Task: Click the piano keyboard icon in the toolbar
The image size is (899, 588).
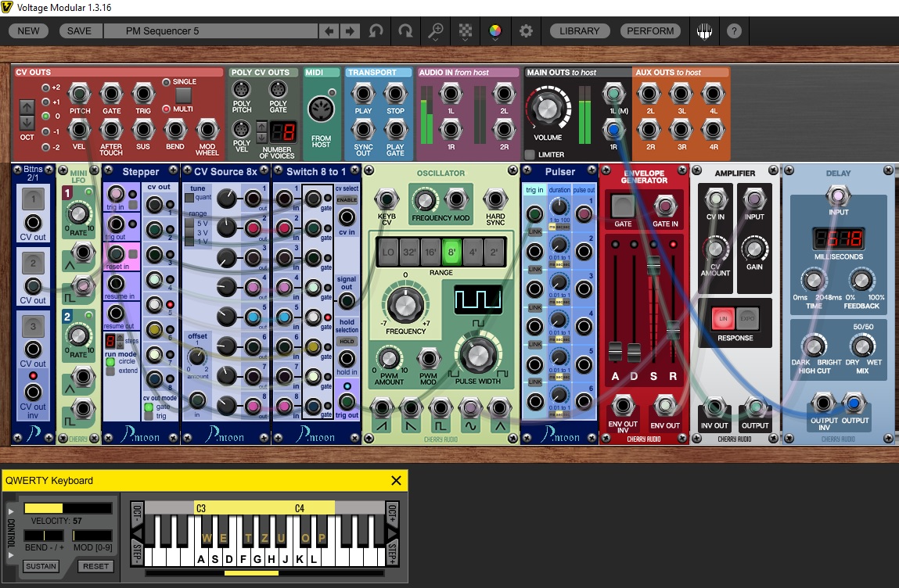Action: coord(703,30)
